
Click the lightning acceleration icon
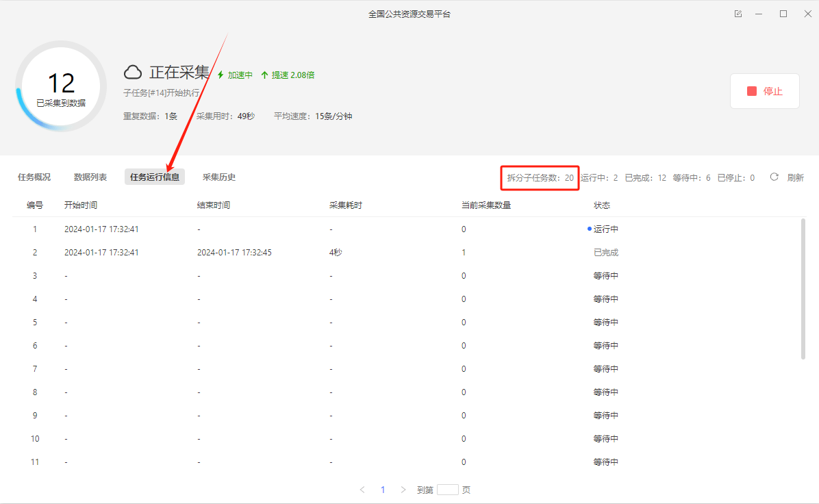[220, 75]
